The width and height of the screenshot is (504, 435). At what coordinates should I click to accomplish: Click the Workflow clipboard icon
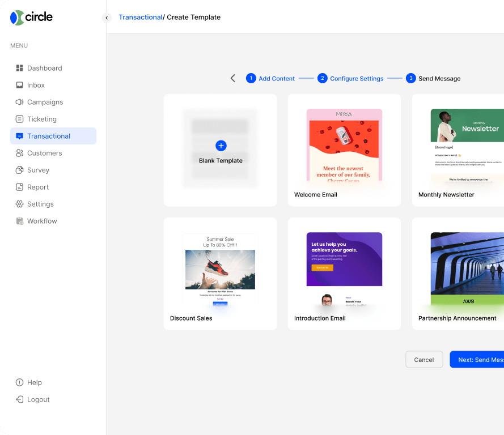[20, 221]
